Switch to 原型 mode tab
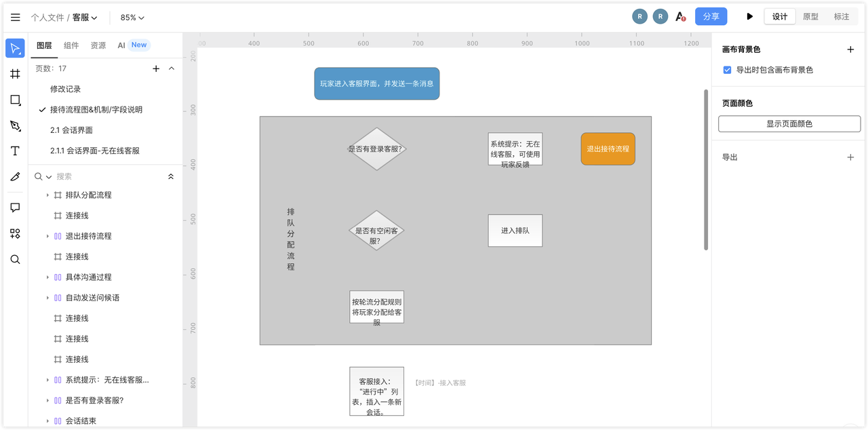868x430 pixels. pos(810,17)
